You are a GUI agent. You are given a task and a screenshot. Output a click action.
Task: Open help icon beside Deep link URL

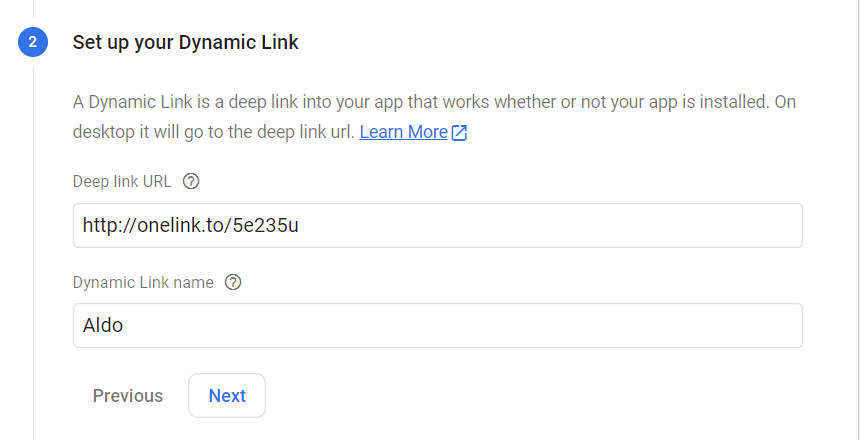(191, 181)
